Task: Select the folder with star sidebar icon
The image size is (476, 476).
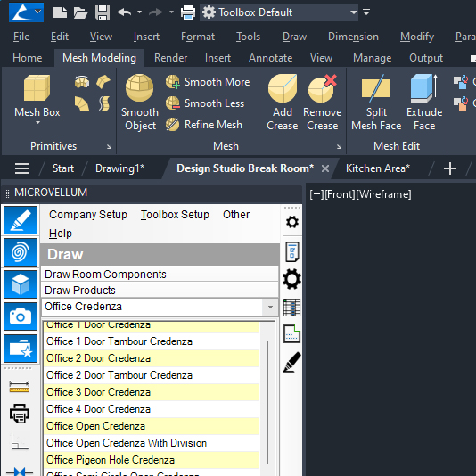Action: [x=21, y=349]
